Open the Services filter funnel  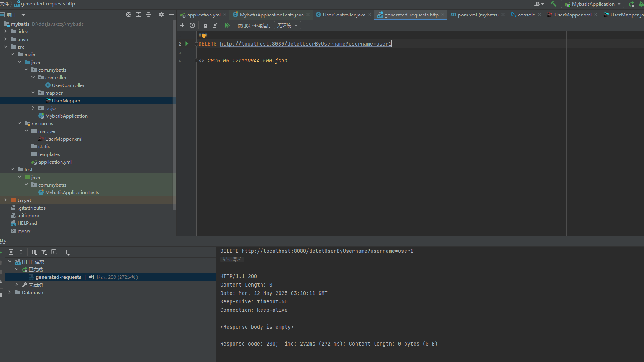[44, 252]
